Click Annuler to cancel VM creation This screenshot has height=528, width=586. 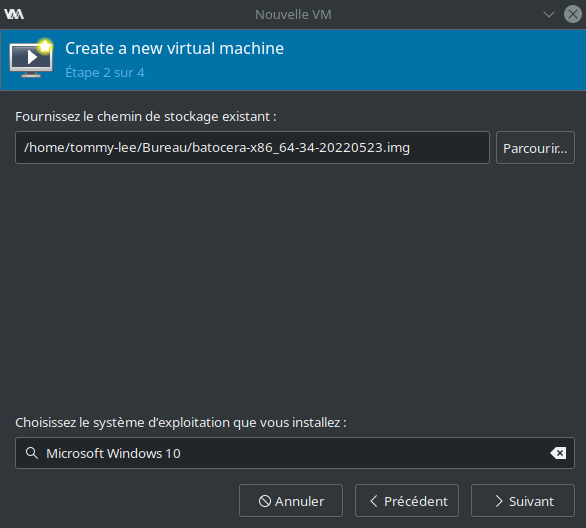[x=291, y=501]
